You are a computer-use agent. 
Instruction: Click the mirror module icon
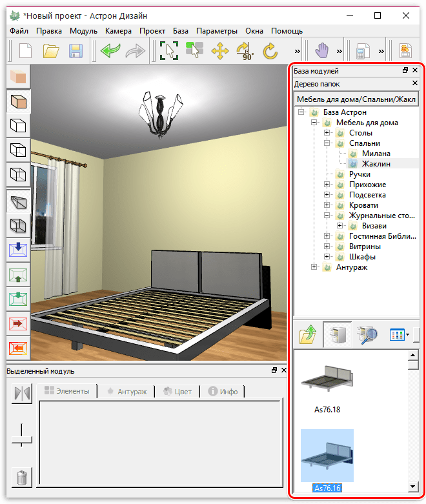click(21, 394)
